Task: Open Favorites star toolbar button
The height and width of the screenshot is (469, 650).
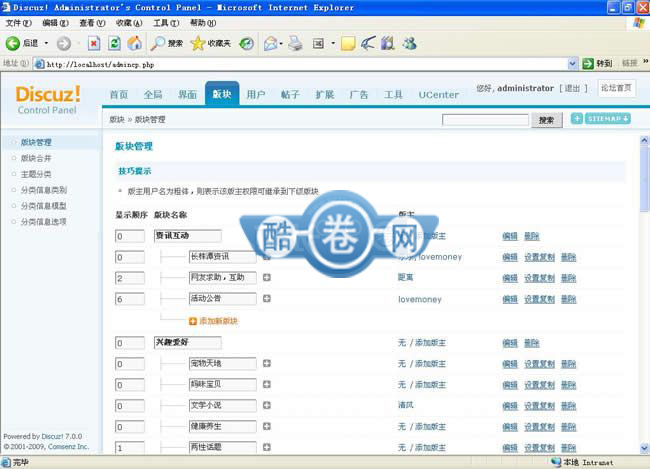Action: 211,43
